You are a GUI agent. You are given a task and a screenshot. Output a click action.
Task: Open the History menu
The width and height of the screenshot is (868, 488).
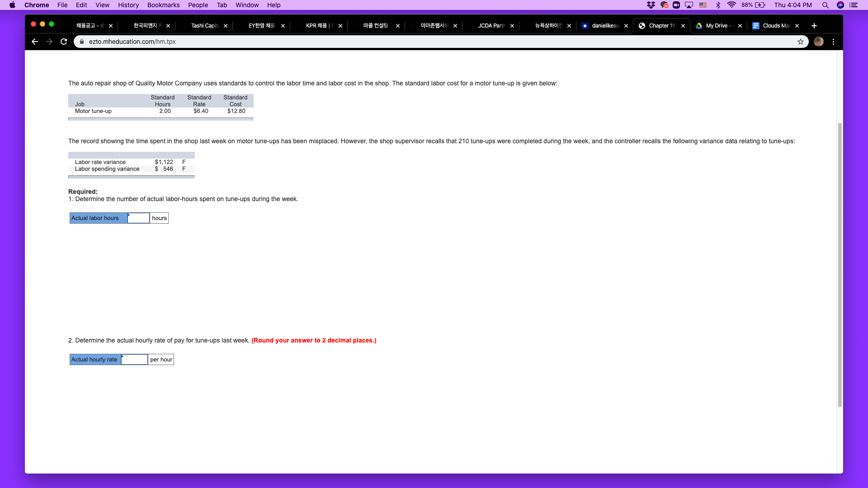[128, 5]
